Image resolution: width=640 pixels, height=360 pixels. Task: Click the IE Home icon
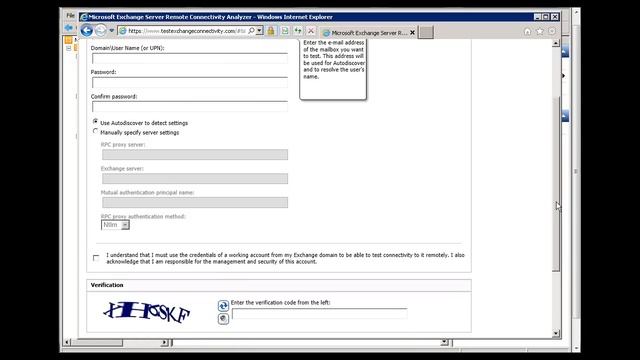pos(527,31)
